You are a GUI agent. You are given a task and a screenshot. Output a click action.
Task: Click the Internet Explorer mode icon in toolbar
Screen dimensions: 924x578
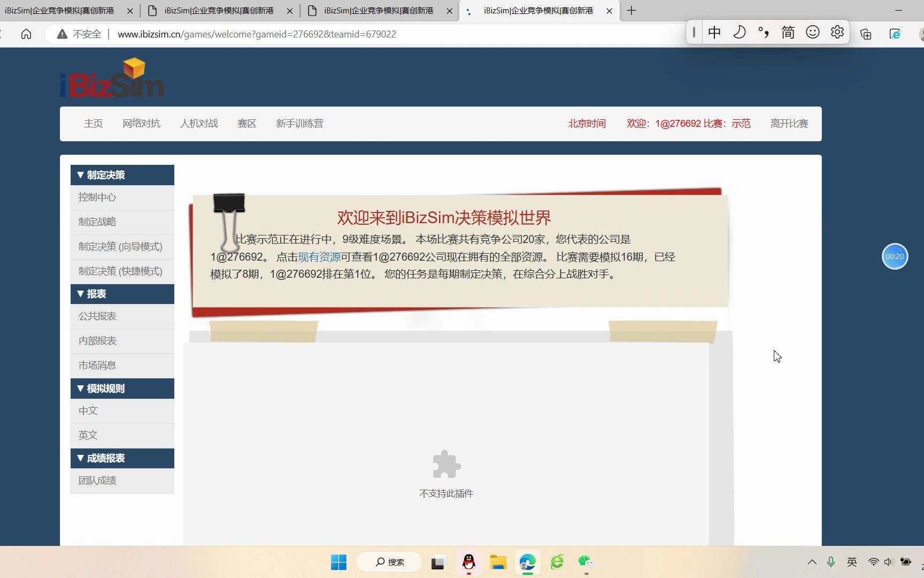pyautogui.click(x=895, y=34)
